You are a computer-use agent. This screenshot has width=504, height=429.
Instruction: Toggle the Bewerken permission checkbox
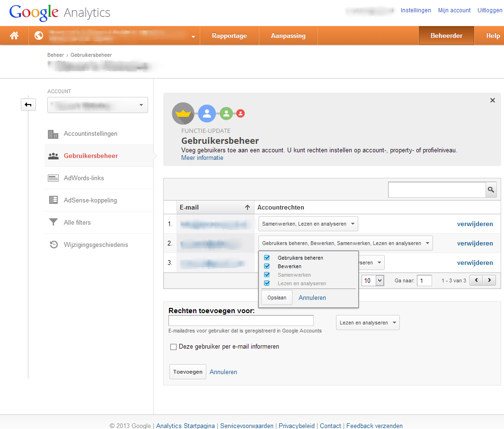click(267, 266)
